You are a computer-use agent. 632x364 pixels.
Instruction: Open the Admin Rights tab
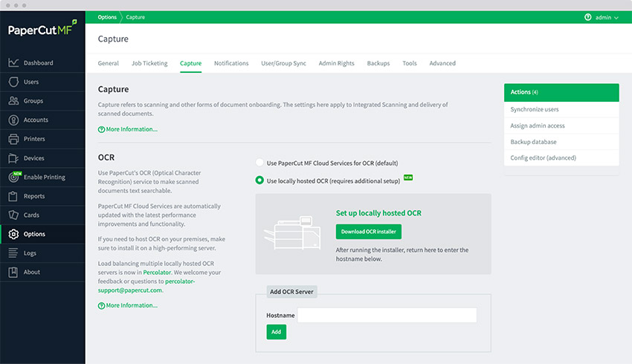point(337,63)
